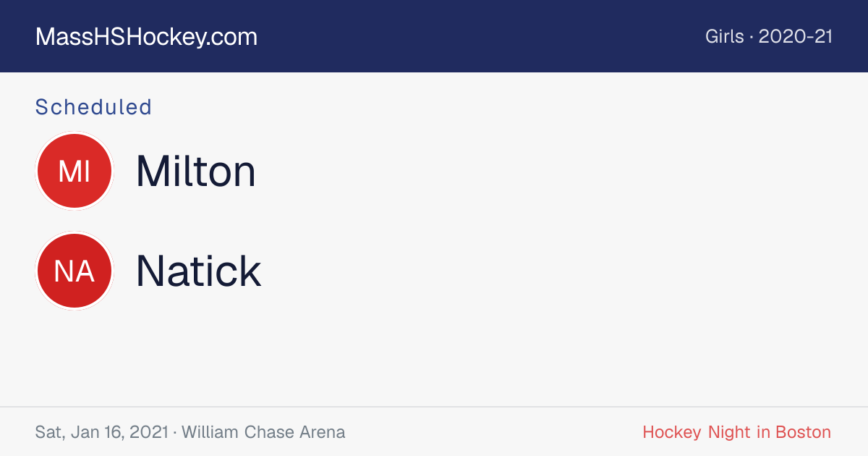Click the empty footer space between arena and event
868x456 pixels.
[493, 432]
